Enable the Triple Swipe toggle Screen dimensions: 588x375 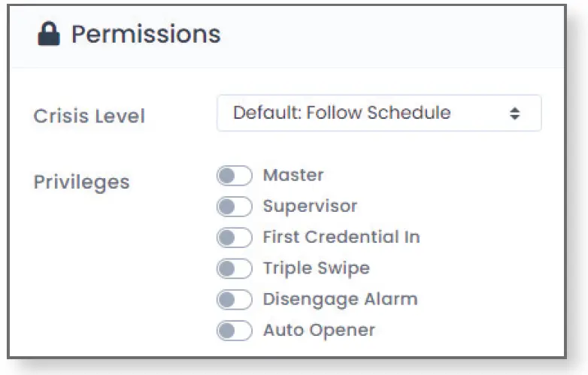click(x=234, y=268)
